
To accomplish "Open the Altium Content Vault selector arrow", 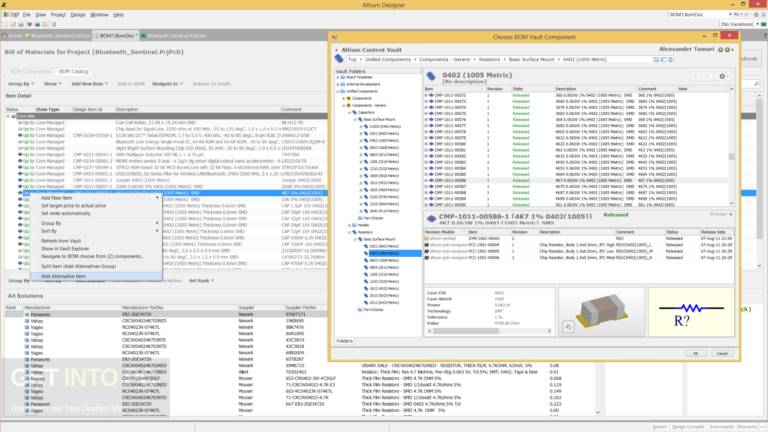I will [336, 50].
